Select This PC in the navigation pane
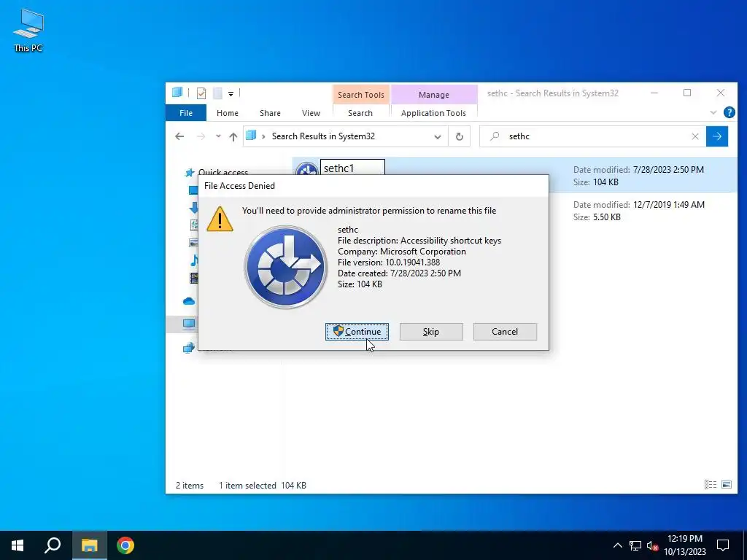 tap(189, 324)
